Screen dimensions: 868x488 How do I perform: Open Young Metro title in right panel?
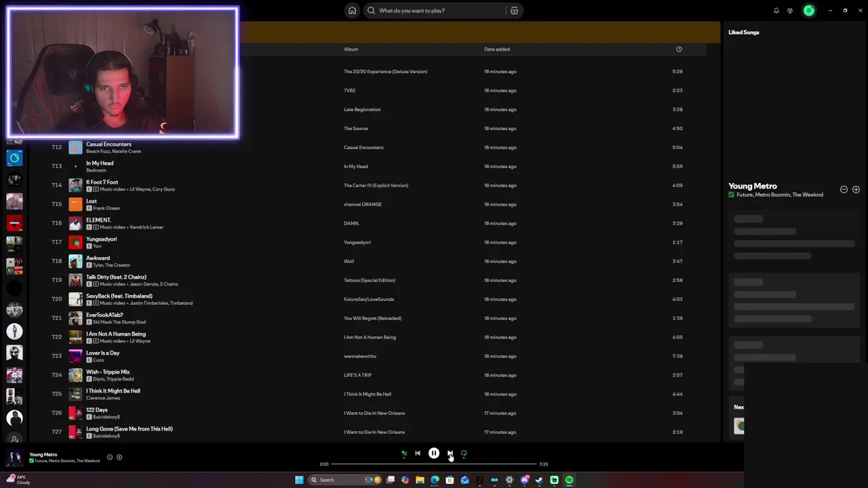point(753,186)
